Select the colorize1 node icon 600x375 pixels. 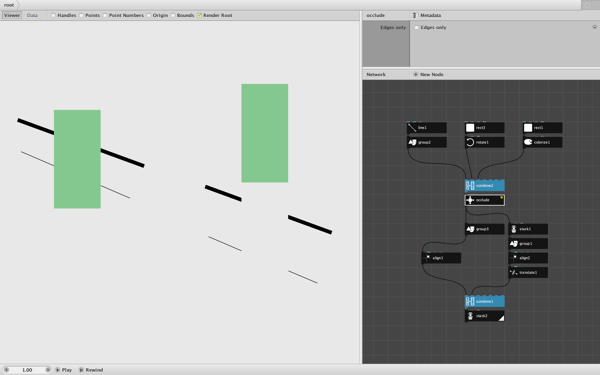pyautogui.click(x=528, y=142)
